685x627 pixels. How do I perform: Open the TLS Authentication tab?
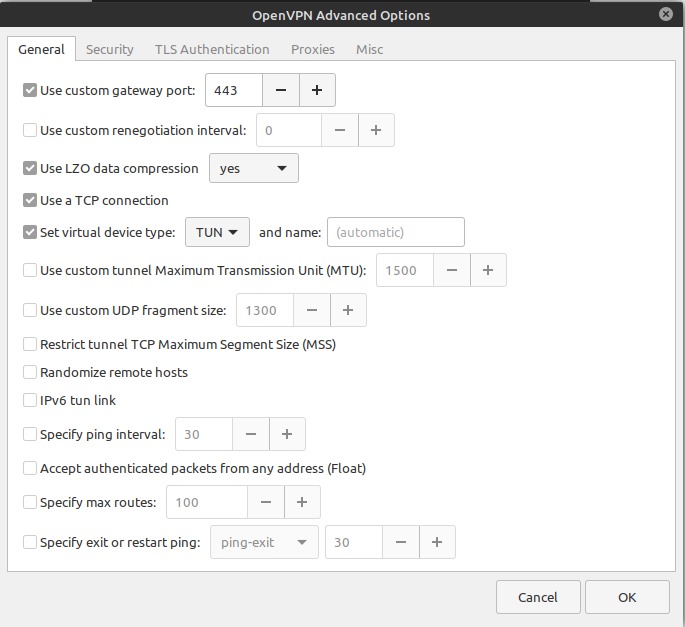click(x=212, y=49)
